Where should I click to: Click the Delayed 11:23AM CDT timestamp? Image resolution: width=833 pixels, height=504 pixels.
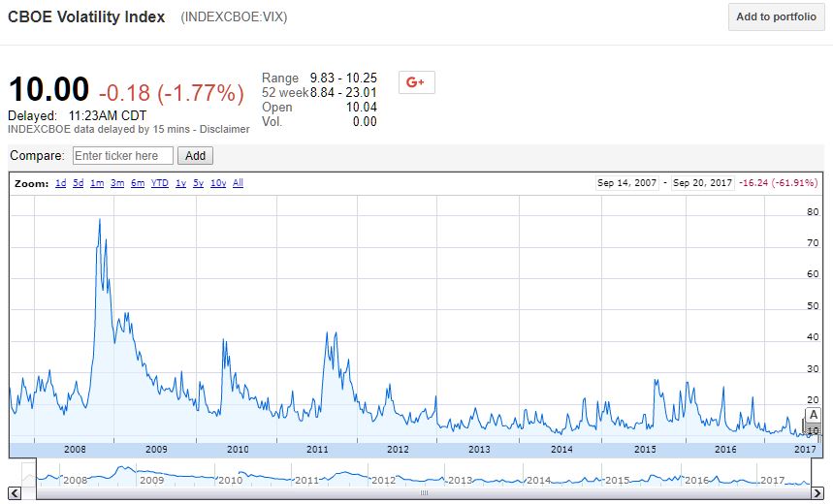pos(77,115)
